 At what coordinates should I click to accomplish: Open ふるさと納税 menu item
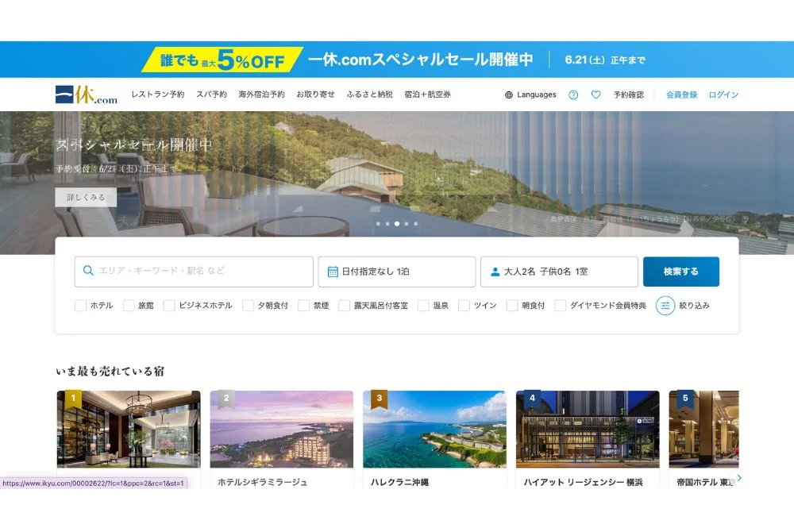tap(370, 94)
